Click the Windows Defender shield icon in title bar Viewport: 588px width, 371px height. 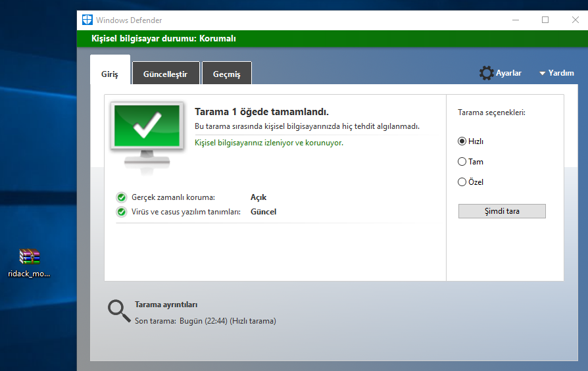87,20
